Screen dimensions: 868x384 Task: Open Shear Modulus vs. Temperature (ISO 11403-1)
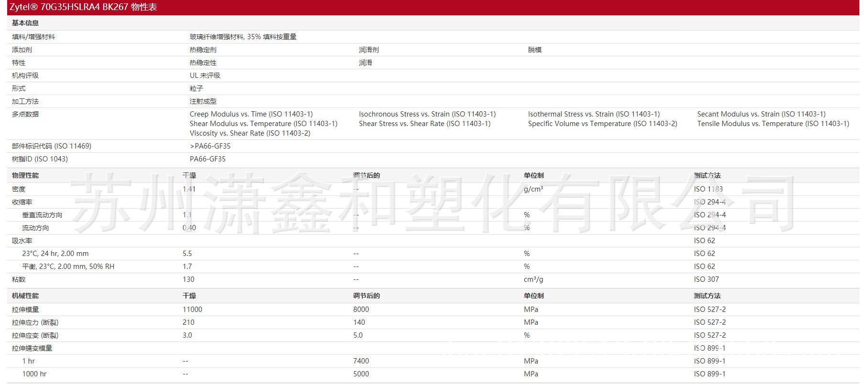(263, 124)
